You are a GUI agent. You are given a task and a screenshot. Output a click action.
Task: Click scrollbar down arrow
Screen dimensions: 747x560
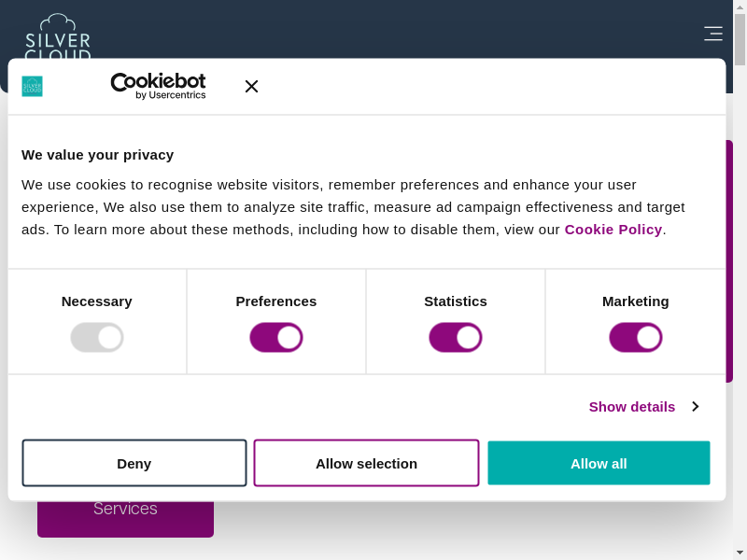click(x=740, y=552)
